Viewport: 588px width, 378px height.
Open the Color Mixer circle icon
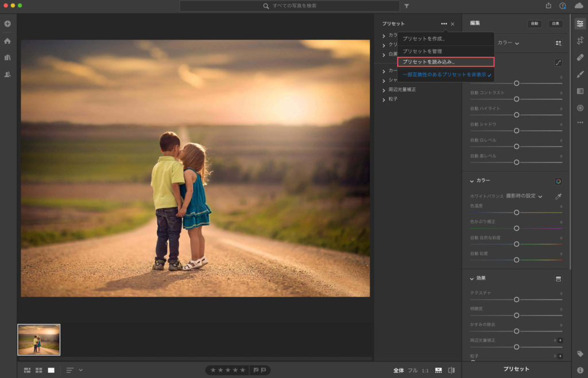(x=558, y=181)
